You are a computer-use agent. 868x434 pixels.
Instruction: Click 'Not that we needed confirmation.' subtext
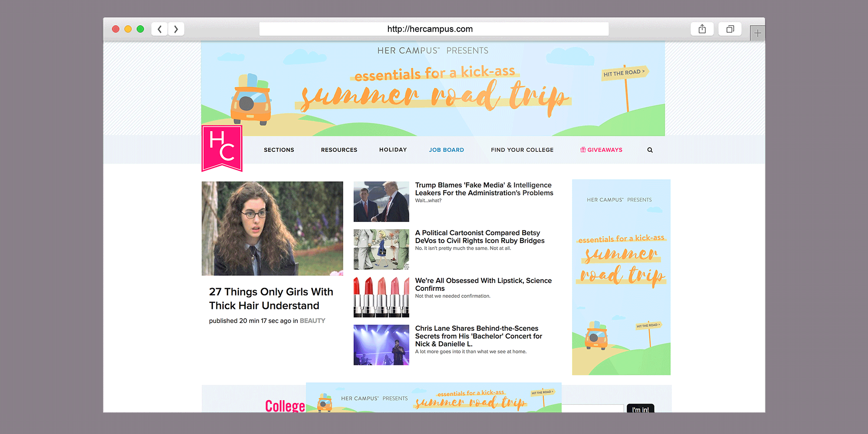tap(453, 296)
